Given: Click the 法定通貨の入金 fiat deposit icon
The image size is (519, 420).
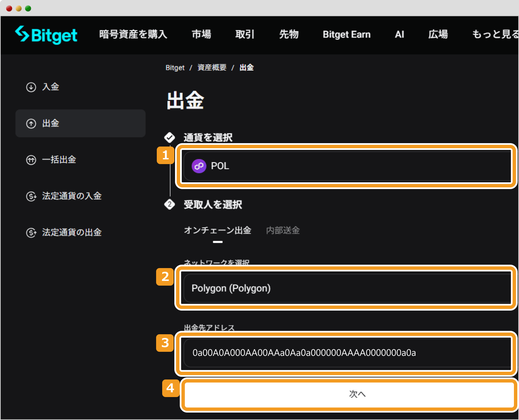Looking at the screenshot, I should pyautogui.click(x=31, y=196).
